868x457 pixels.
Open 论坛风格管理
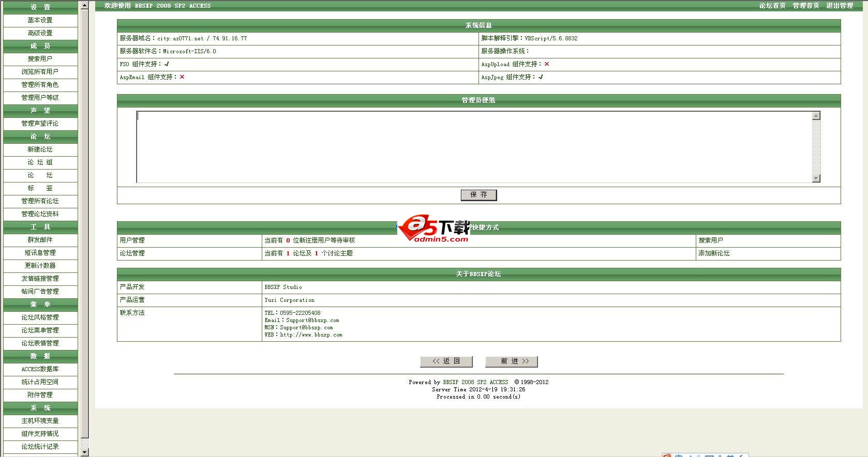click(40, 317)
